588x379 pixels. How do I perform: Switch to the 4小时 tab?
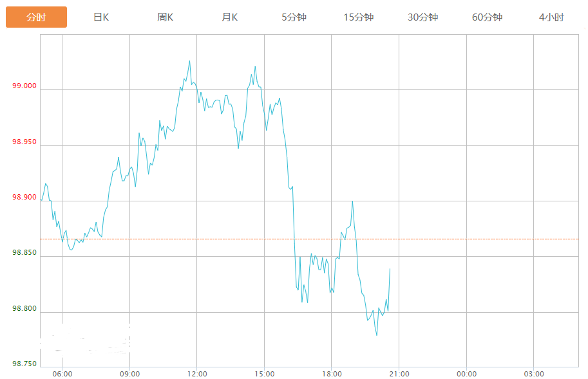(x=552, y=17)
